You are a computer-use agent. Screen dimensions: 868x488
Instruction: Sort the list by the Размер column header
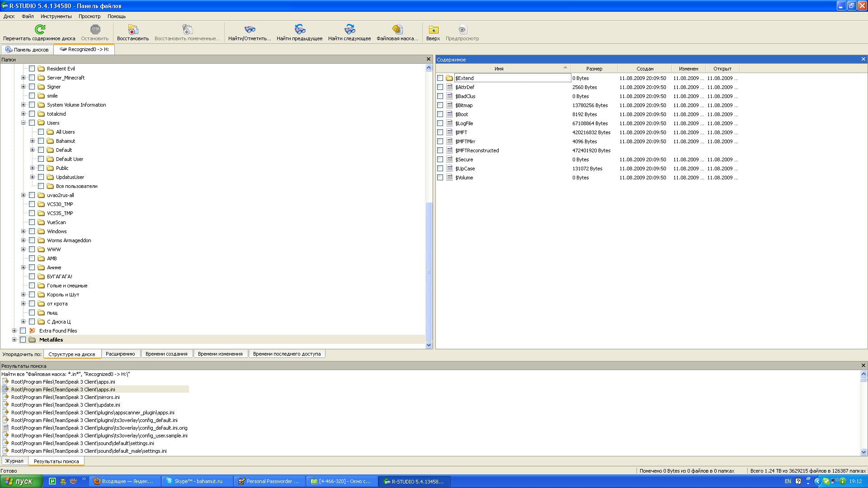tap(594, 69)
